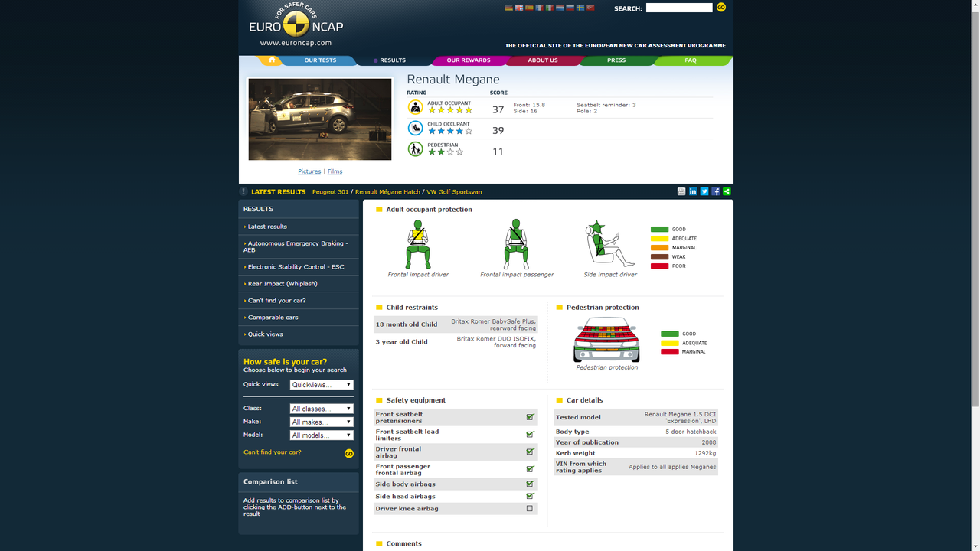Click the pedestrian rating icon
This screenshot has width=980, height=551.
[415, 149]
